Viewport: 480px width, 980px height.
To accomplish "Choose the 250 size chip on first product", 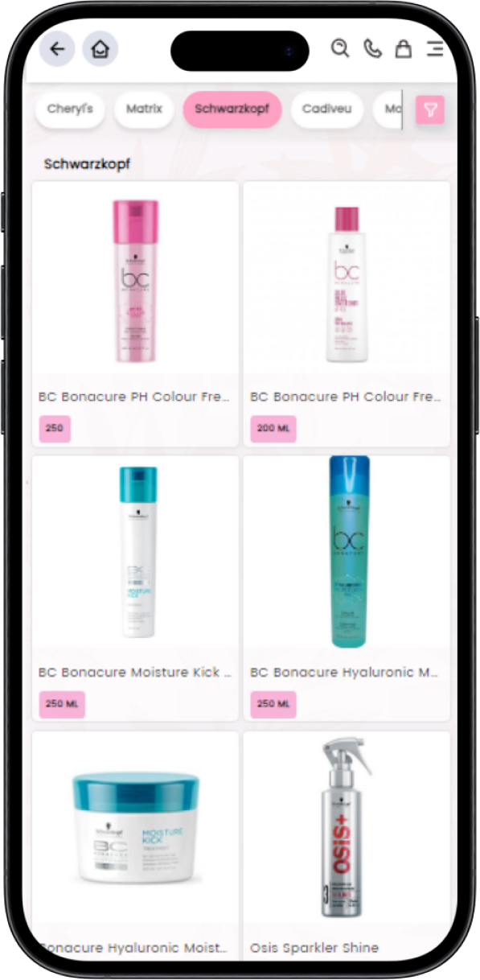I will click(x=55, y=429).
